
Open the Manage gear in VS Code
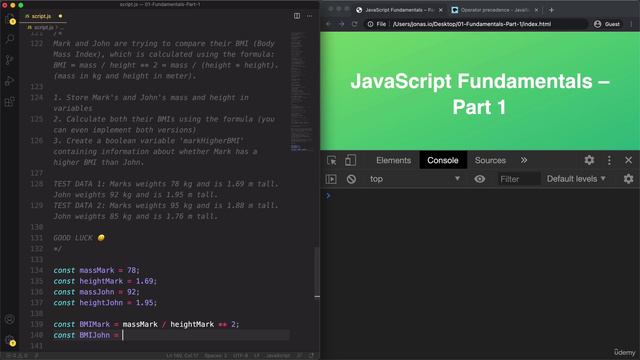coord(10,340)
